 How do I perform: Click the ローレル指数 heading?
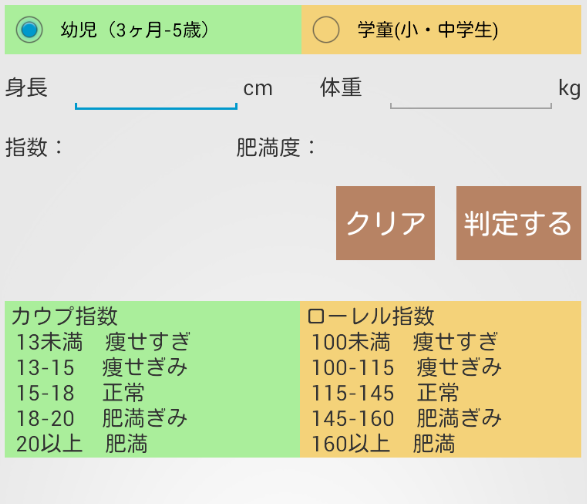(371, 316)
